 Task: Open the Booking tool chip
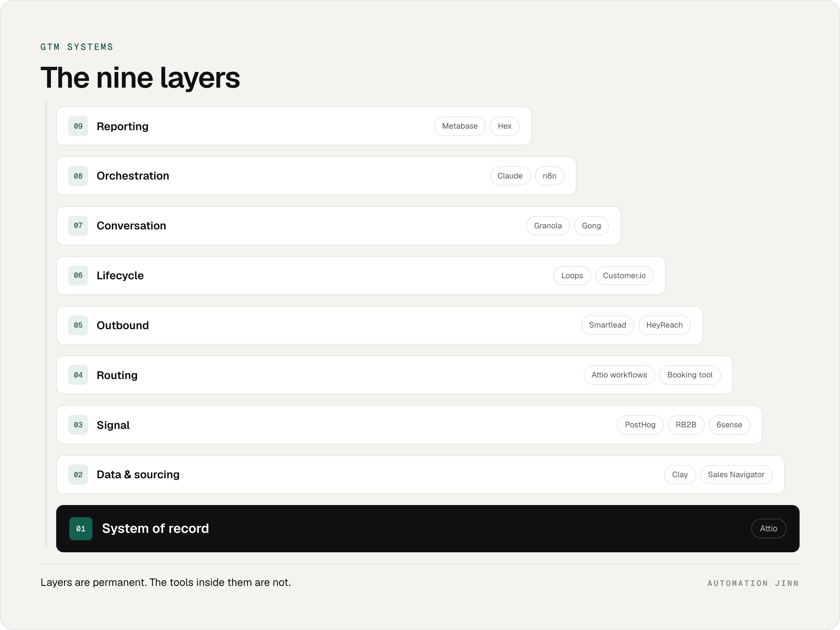(x=690, y=375)
